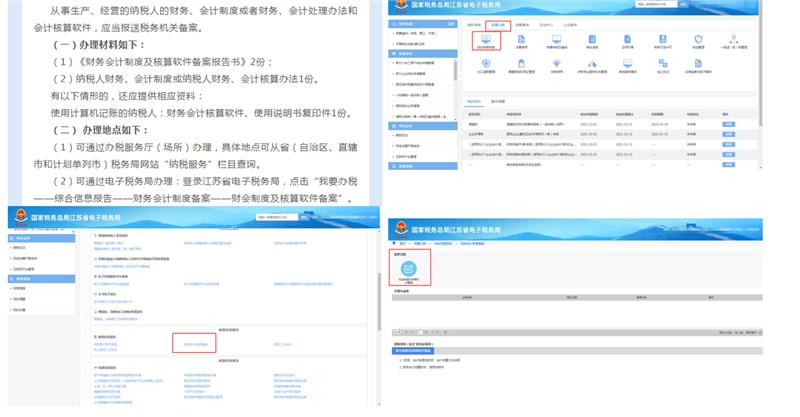
Task: Open the document icon ending the second icon row
Action: click(x=698, y=64)
